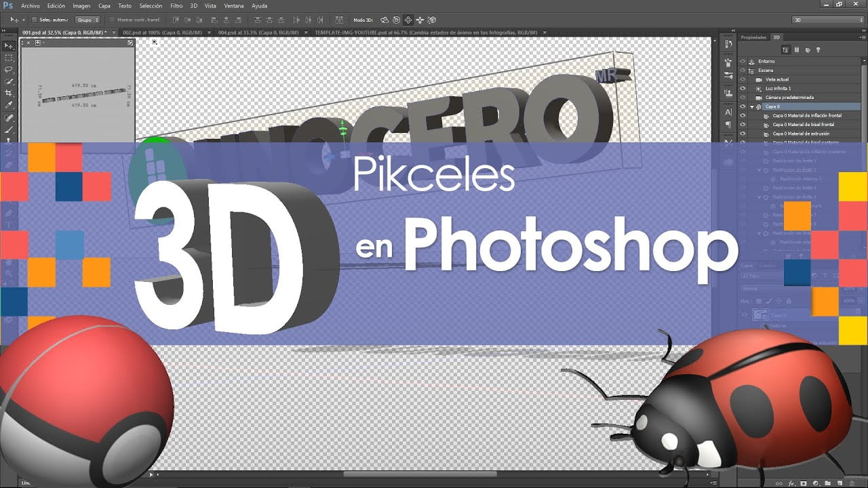
Task: Filter 3D panel by lights
Action: (x=818, y=49)
